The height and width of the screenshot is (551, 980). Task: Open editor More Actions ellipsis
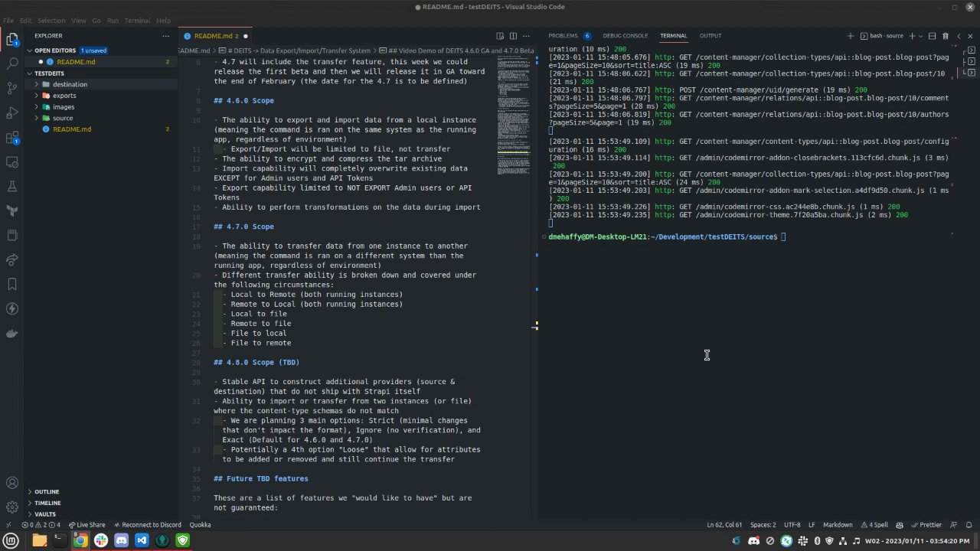526,36
